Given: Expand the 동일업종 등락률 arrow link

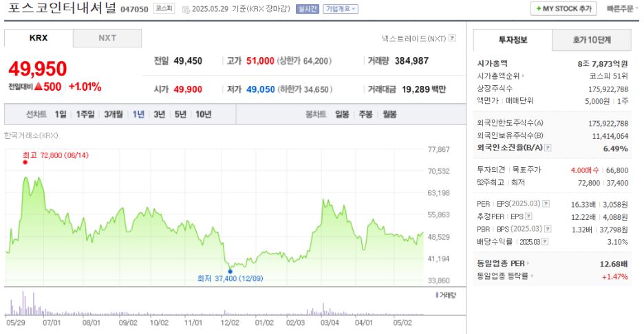Looking at the screenshot, I should click(x=532, y=276).
